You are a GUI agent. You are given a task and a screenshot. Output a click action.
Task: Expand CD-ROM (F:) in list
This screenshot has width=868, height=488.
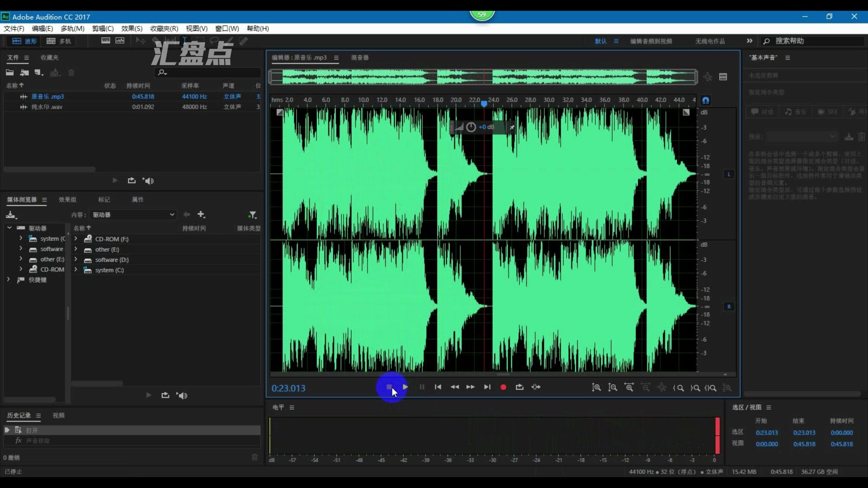[x=76, y=239]
